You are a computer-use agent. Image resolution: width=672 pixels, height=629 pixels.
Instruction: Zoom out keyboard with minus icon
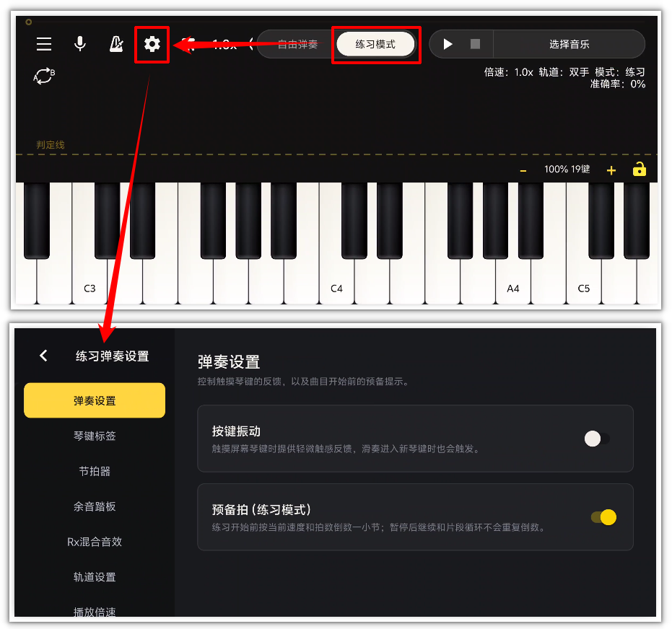523,170
